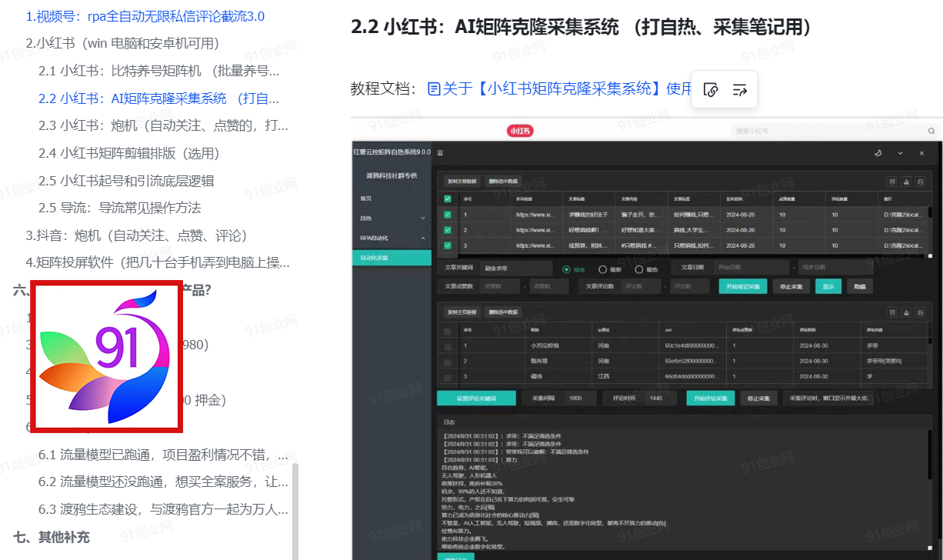Click the document outline panel scrollbar
The height and width of the screenshot is (560, 943).
click(x=295, y=511)
